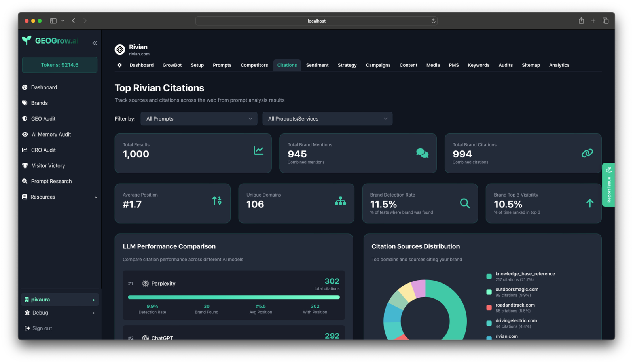Go back in browser history
Screen dimensions: 633x364
pyautogui.click(x=74, y=21)
